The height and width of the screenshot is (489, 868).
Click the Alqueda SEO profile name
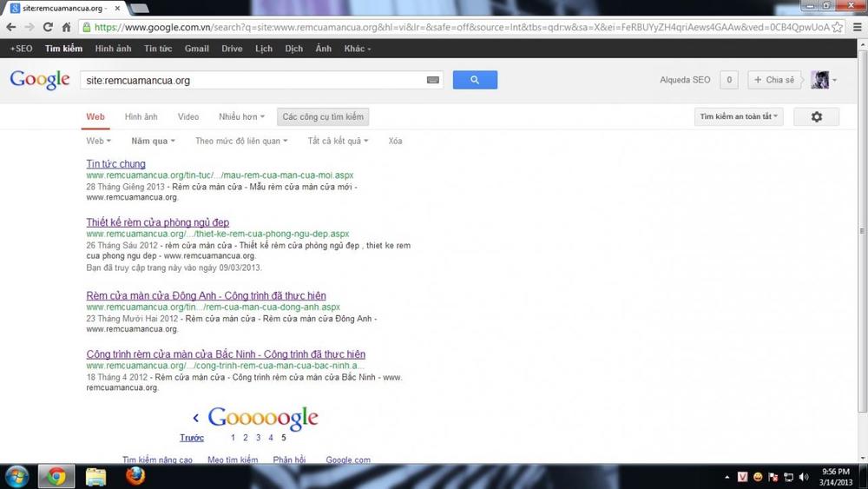point(685,80)
